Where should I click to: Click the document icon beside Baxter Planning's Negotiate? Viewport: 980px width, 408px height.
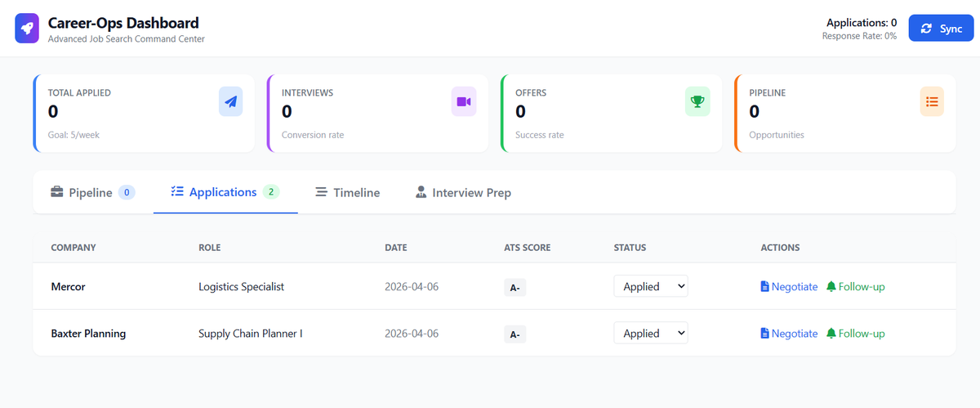pyautogui.click(x=764, y=334)
